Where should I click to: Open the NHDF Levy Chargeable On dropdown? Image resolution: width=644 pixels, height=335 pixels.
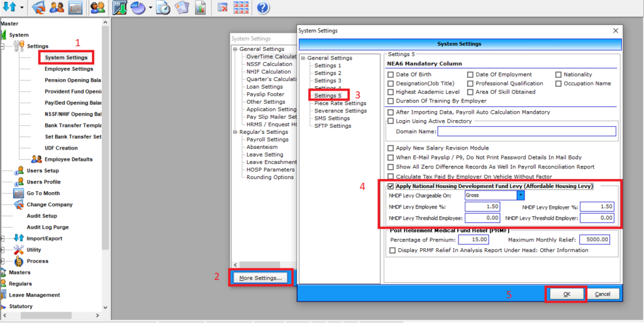[520, 195]
